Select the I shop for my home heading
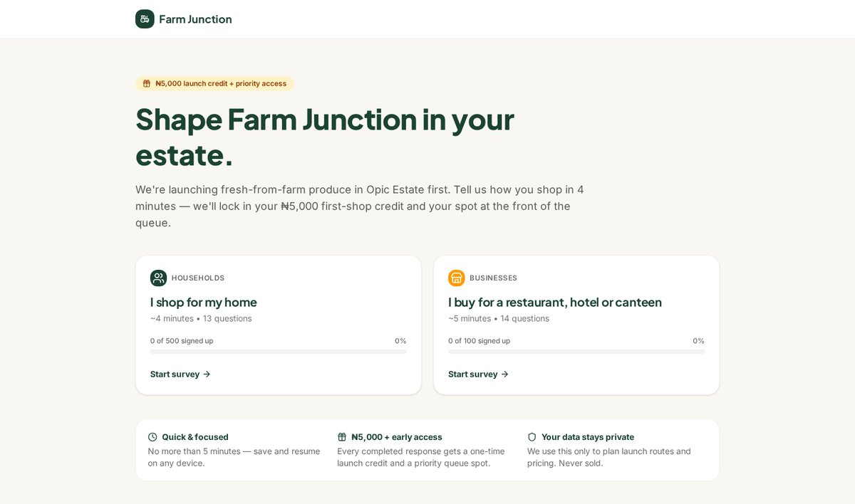Image resolution: width=855 pixels, height=504 pixels. pyautogui.click(x=204, y=302)
